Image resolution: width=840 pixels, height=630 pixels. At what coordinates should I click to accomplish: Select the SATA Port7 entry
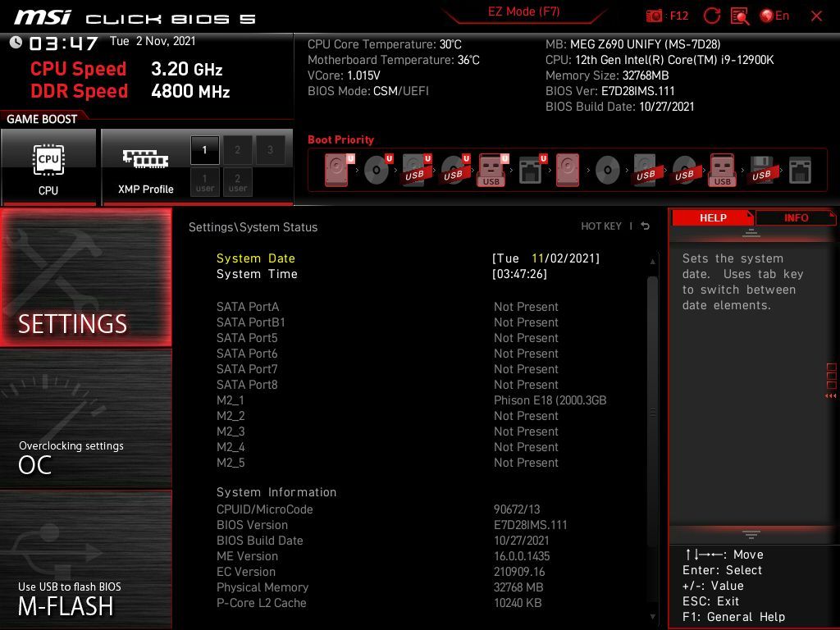(247, 368)
